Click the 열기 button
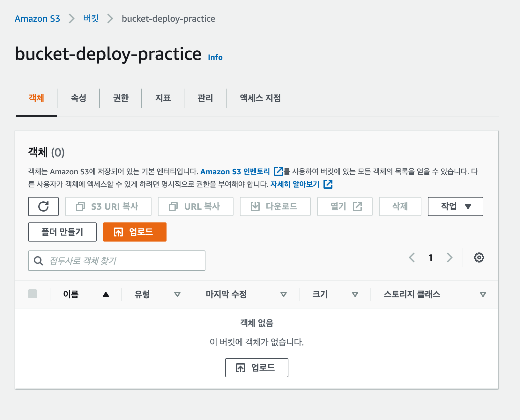The width and height of the screenshot is (520, 420). [345, 206]
